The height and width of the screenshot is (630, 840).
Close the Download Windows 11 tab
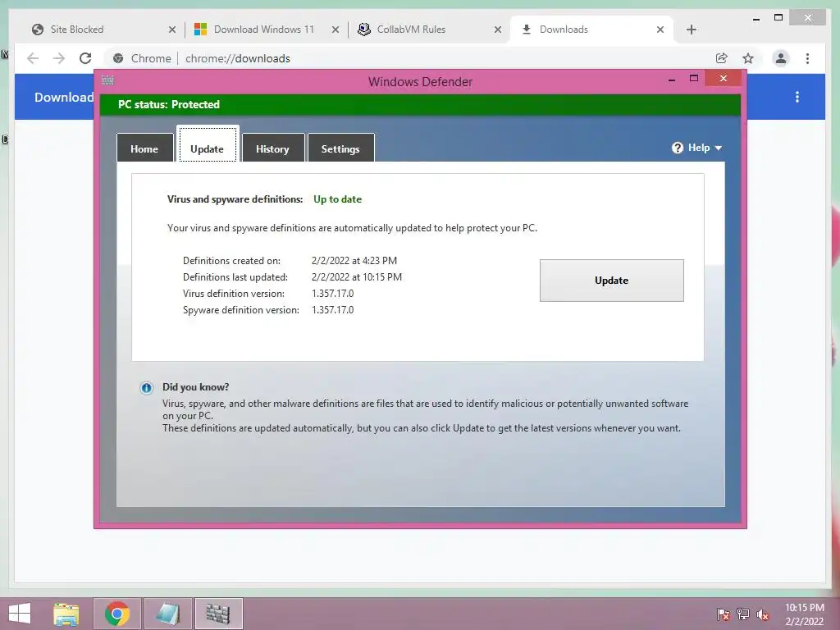coord(336,30)
